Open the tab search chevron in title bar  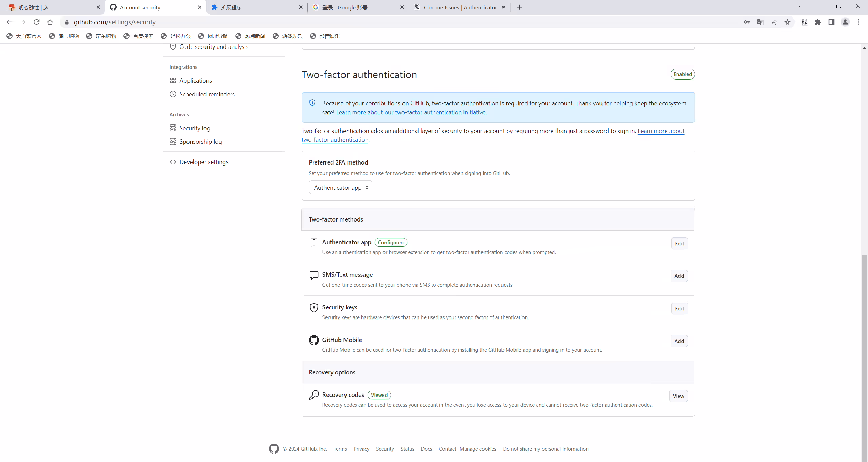[800, 6]
